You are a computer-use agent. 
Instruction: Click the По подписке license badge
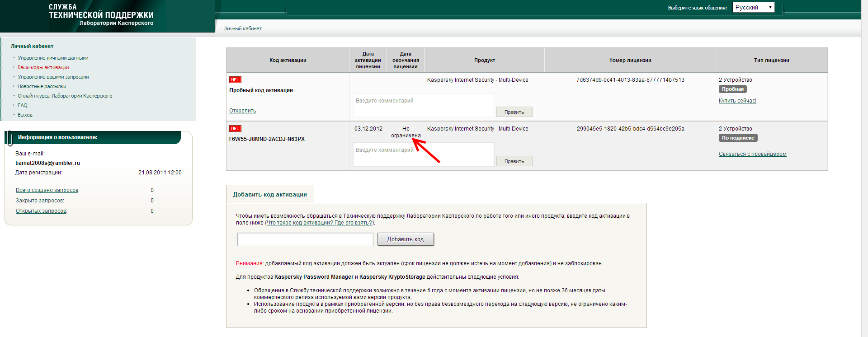pos(738,138)
